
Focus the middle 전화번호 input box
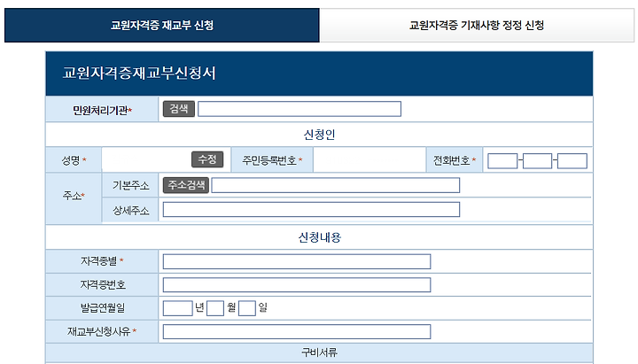tap(537, 161)
